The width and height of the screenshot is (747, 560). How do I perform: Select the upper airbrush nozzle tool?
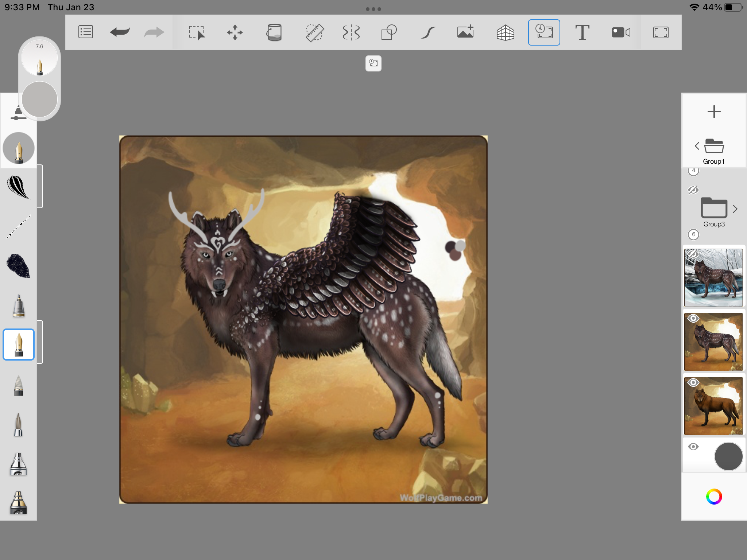point(18,464)
